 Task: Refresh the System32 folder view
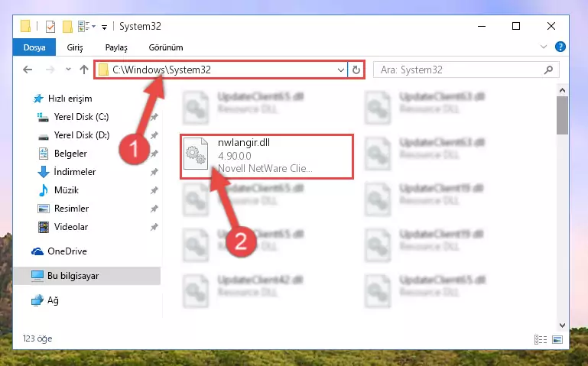356,70
